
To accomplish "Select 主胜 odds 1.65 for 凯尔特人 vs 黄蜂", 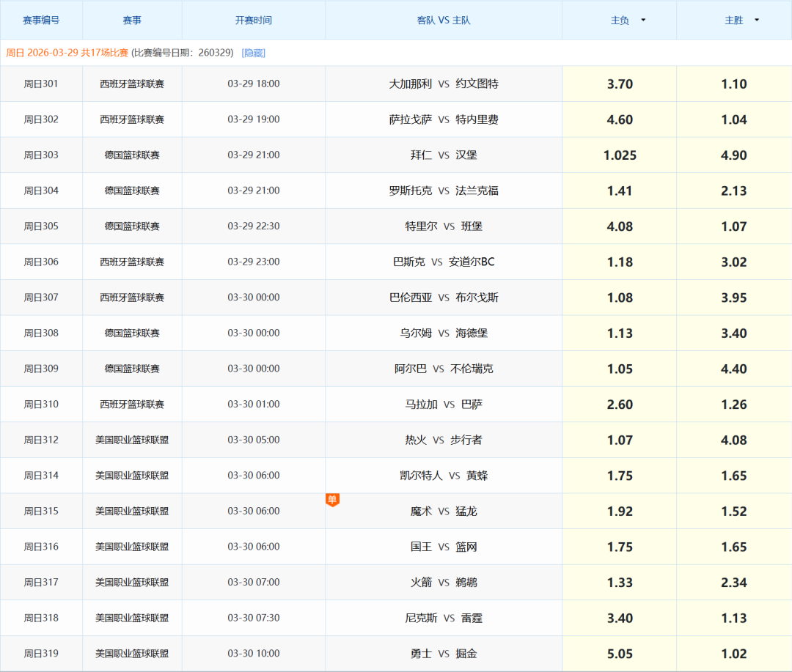I will pyautogui.click(x=734, y=476).
